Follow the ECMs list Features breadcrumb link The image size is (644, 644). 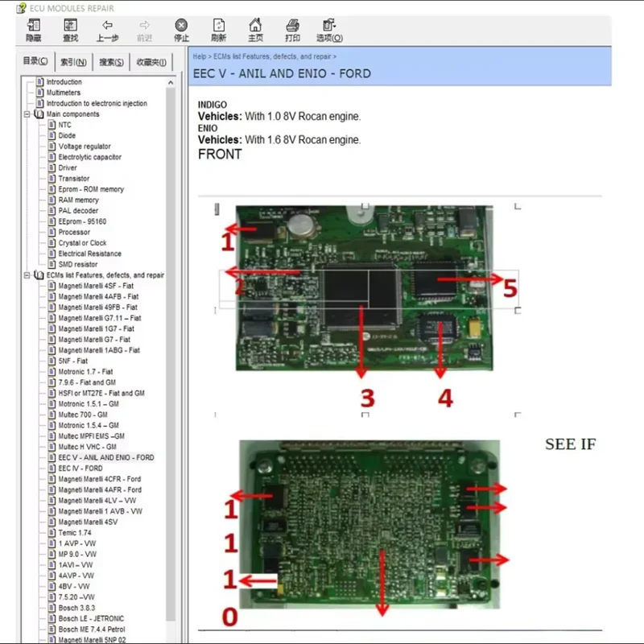(272, 56)
